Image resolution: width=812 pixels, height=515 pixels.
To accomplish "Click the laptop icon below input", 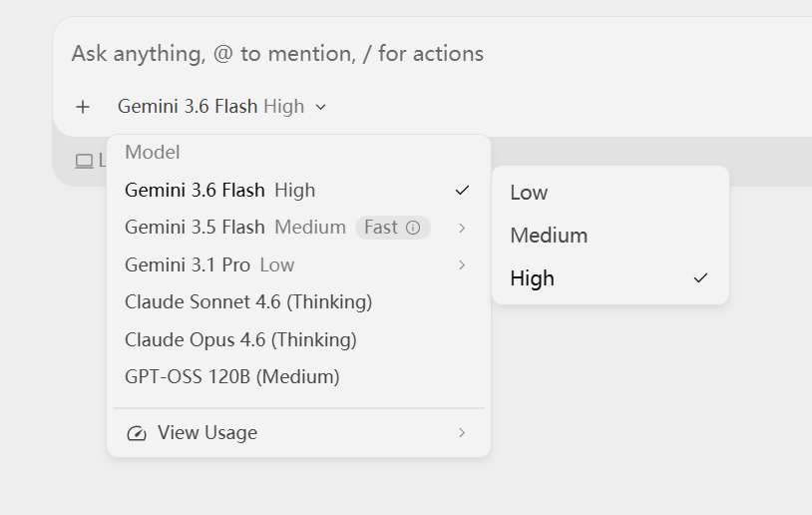I will [84, 161].
